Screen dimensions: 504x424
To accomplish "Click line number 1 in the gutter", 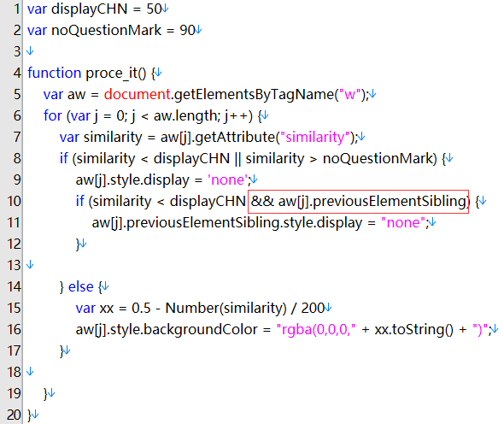I will (x=17, y=9).
